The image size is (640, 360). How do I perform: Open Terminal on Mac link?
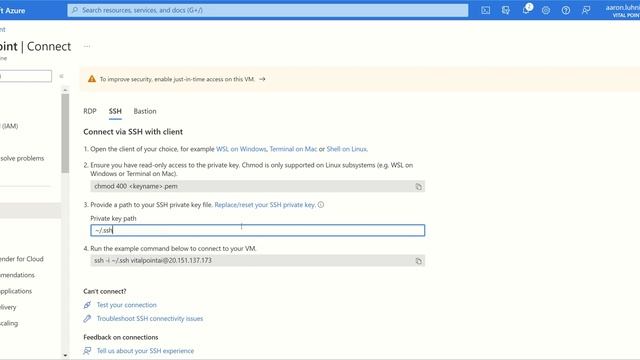point(293,149)
